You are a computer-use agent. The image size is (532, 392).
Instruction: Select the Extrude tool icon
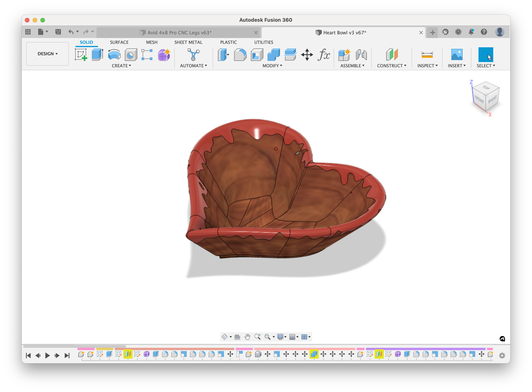(98, 55)
